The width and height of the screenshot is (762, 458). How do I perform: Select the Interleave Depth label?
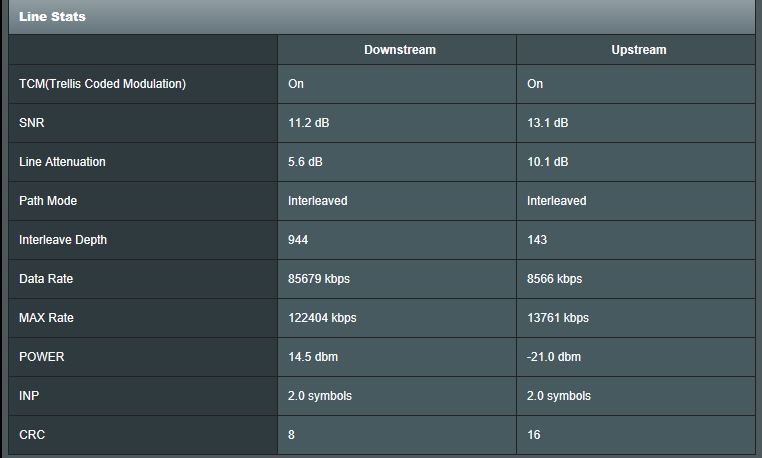point(63,240)
